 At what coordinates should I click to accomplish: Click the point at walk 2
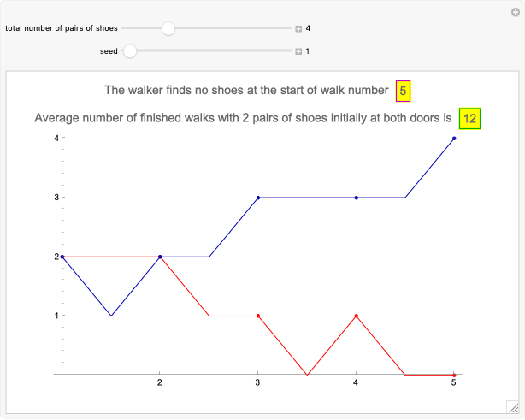(160, 257)
